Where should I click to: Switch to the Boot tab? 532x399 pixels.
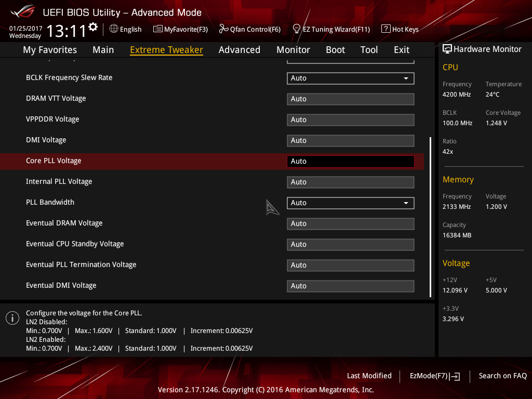[335, 50]
